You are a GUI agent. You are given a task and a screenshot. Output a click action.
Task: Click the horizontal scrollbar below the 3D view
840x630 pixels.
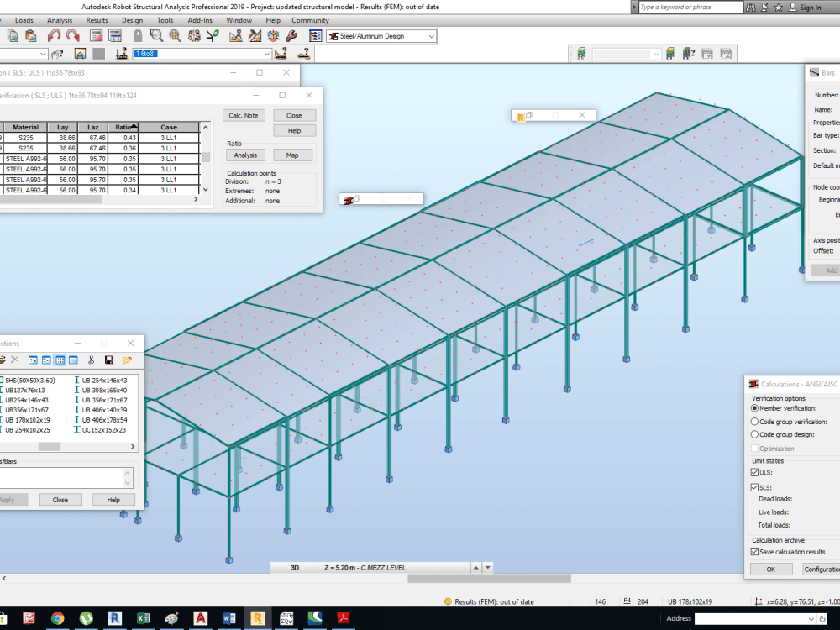[x=489, y=579]
